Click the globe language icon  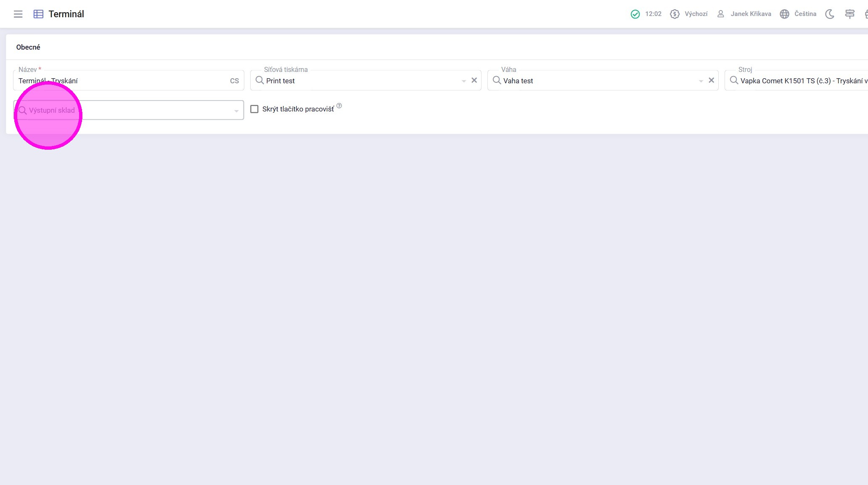(784, 14)
